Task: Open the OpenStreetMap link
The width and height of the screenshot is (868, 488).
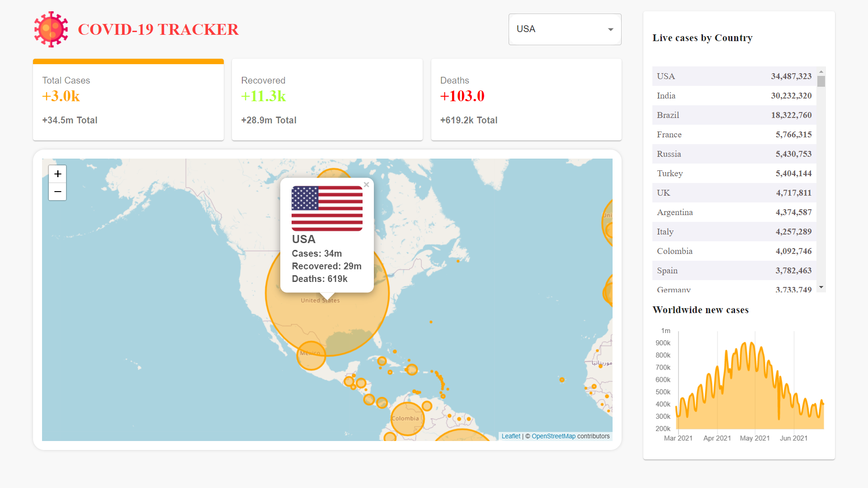Action: click(x=553, y=436)
